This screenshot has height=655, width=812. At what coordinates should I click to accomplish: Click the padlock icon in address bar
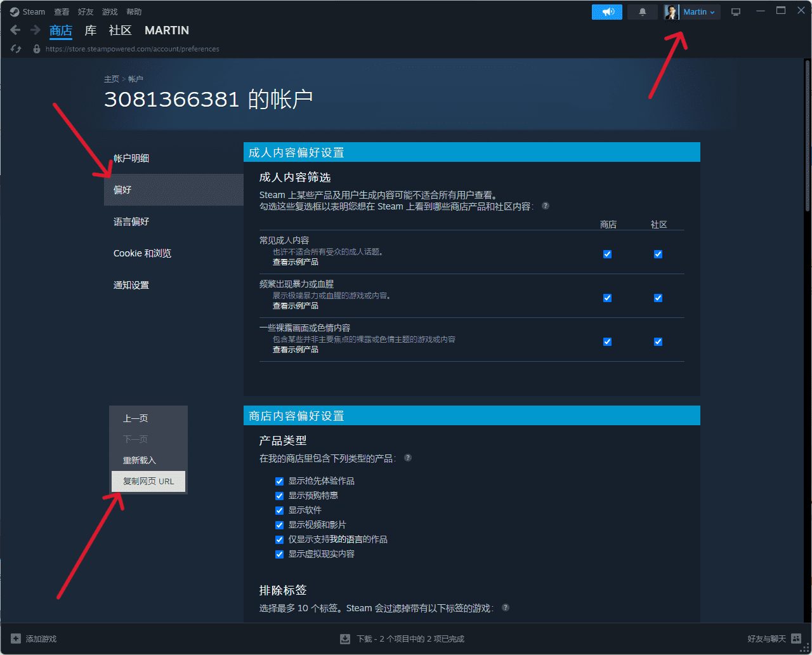(37, 49)
